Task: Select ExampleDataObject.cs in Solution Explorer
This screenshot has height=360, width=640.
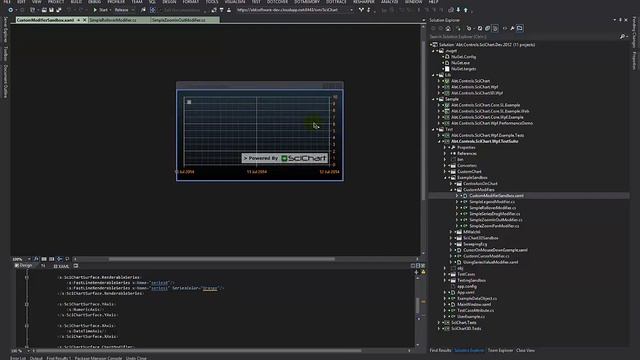Action: pos(477,298)
